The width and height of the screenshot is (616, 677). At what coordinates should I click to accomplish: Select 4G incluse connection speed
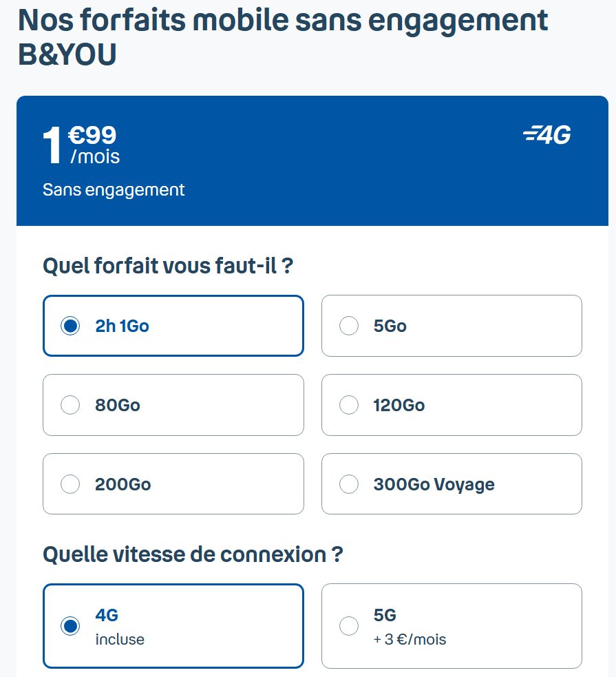coord(70,626)
